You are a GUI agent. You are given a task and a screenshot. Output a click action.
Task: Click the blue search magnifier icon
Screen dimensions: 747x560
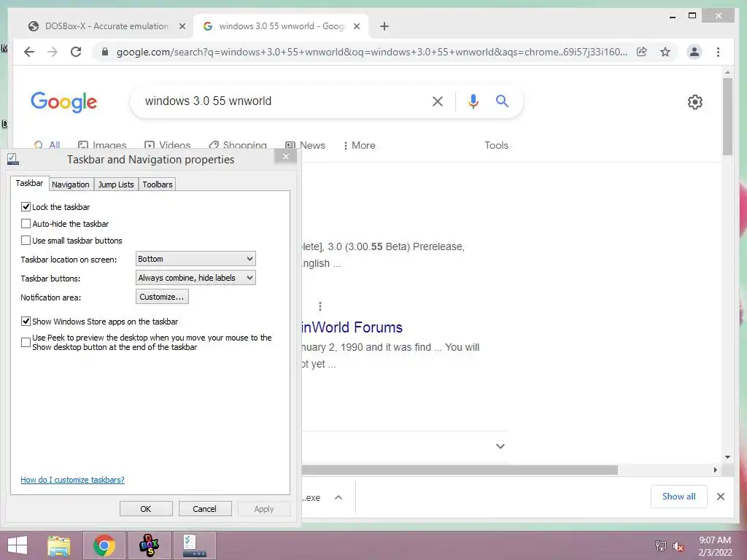502,101
